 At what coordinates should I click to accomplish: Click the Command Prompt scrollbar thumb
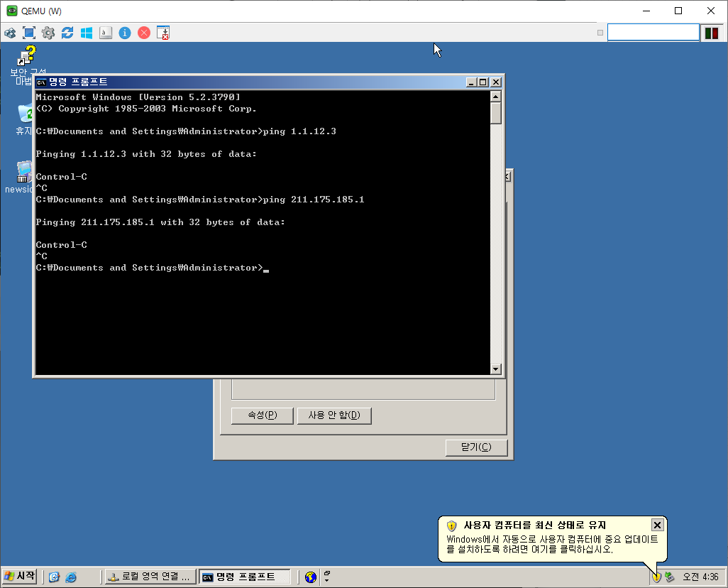(x=495, y=113)
